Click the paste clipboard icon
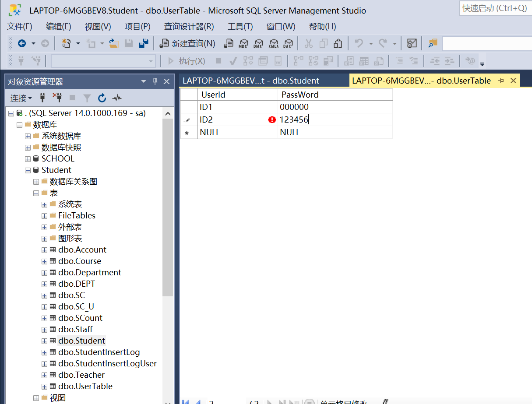The width and height of the screenshot is (532, 404). 338,43
